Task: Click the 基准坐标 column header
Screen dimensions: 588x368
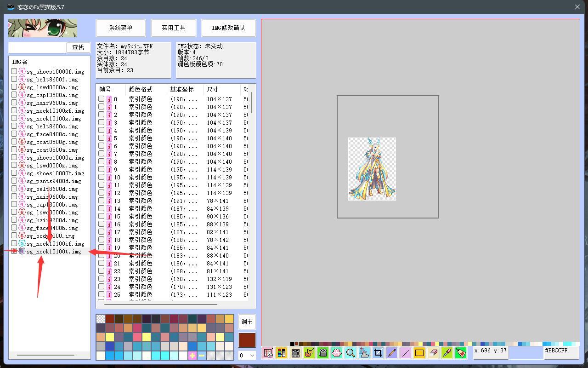Action: pyautogui.click(x=185, y=89)
